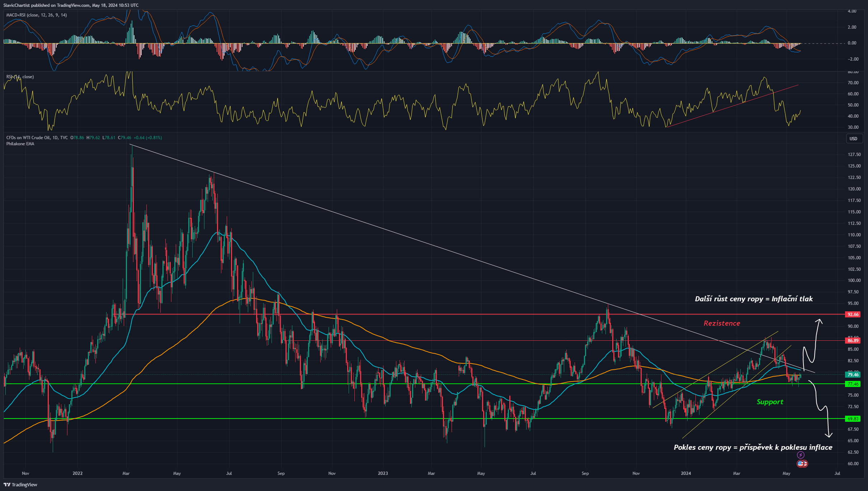Image resolution: width=868 pixels, height=491 pixels.
Task: Select the 'Další růst ceny ropy' annotation
Action: coord(754,299)
